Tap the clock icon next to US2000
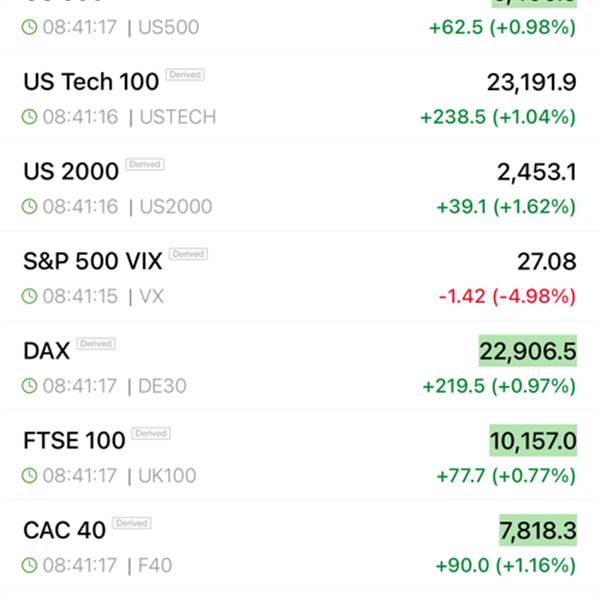 pos(30,207)
